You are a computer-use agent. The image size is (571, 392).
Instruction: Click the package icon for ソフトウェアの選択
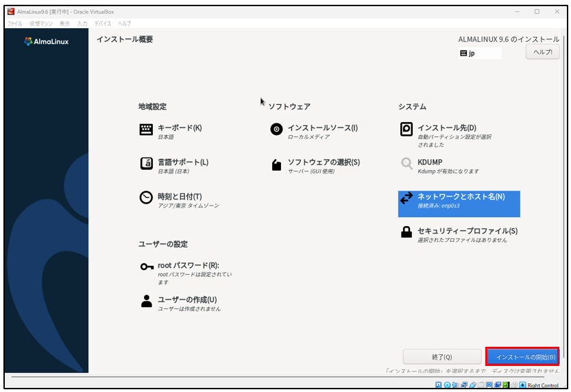tap(276, 164)
